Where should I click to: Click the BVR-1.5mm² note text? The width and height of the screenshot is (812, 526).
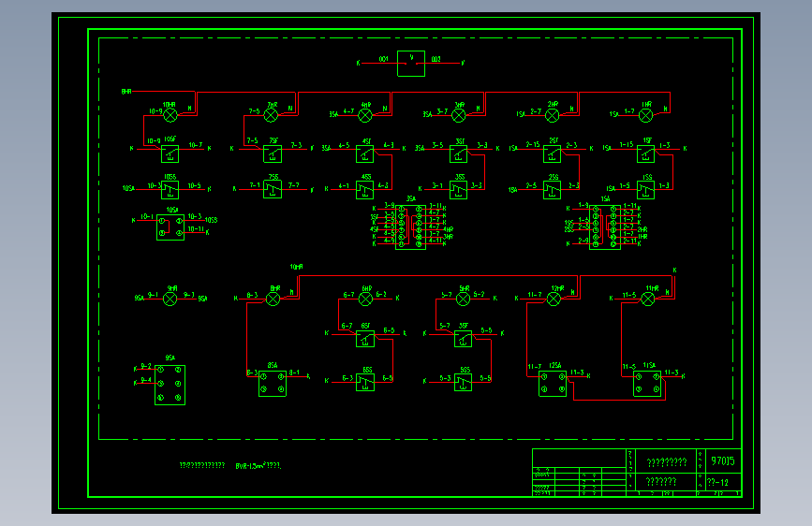[x=258, y=465]
